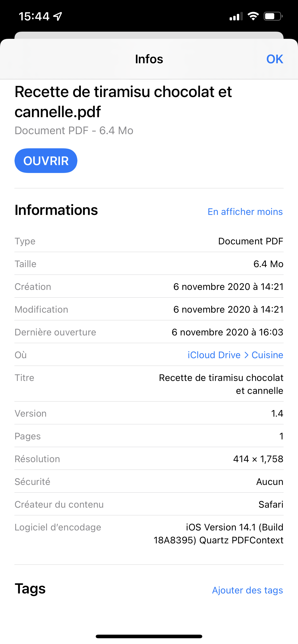Tap the Dernière ouverture date value
This screenshot has width=298, height=644.
(227, 332)
